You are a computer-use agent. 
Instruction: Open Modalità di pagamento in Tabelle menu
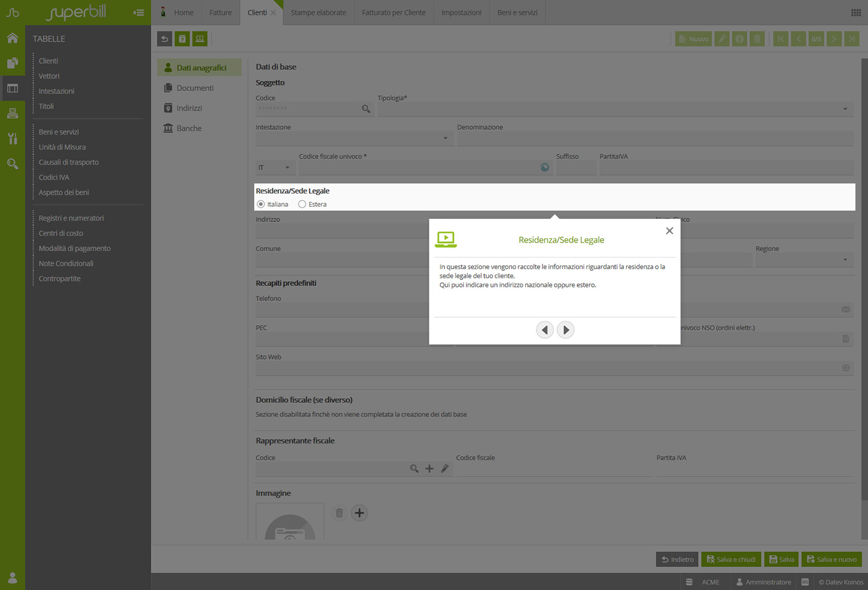(x=75, y=249)
